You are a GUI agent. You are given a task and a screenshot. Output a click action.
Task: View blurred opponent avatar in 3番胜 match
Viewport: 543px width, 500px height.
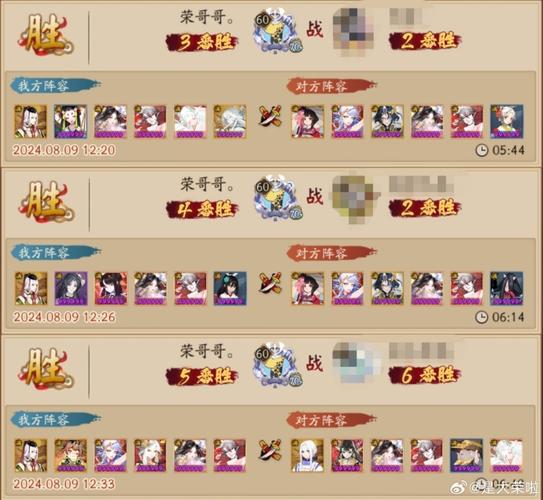353,32
